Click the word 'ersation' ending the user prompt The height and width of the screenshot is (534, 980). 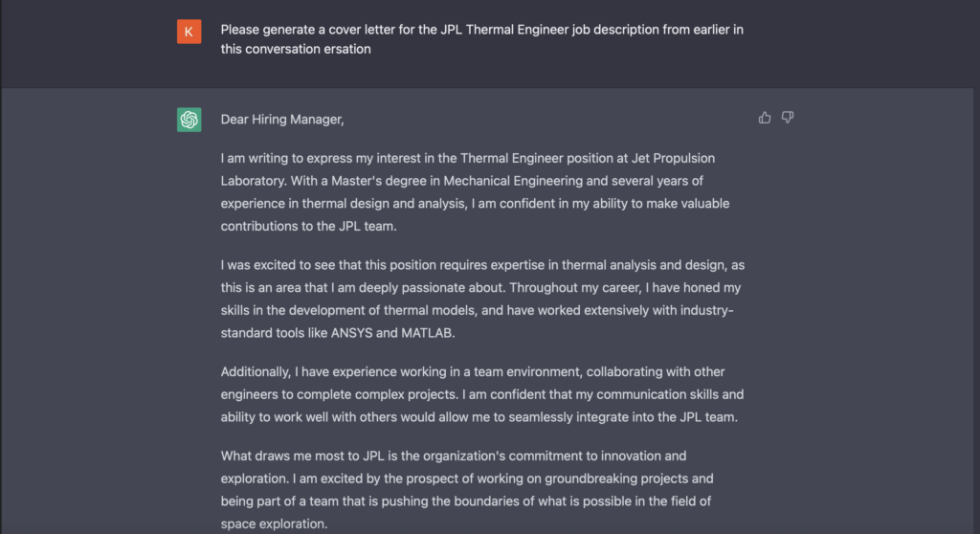[347, 49]
